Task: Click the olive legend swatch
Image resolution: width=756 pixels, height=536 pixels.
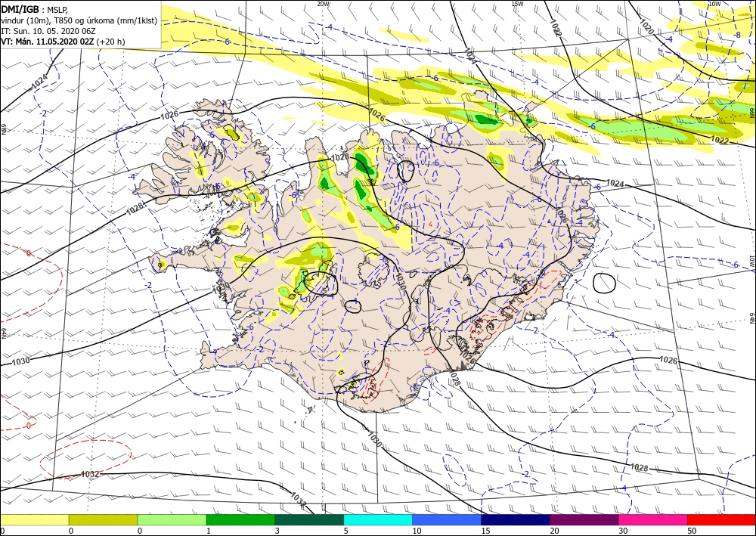Action: point(103,519)
